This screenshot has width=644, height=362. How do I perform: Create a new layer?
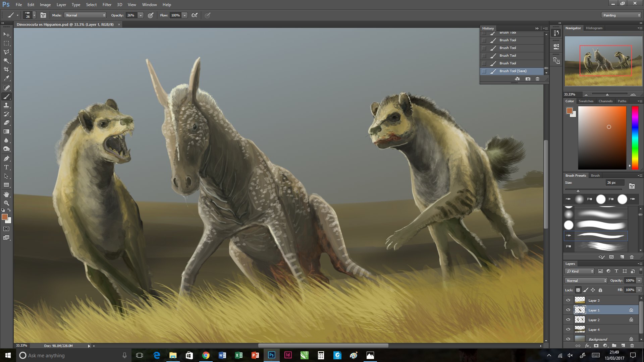623,346
